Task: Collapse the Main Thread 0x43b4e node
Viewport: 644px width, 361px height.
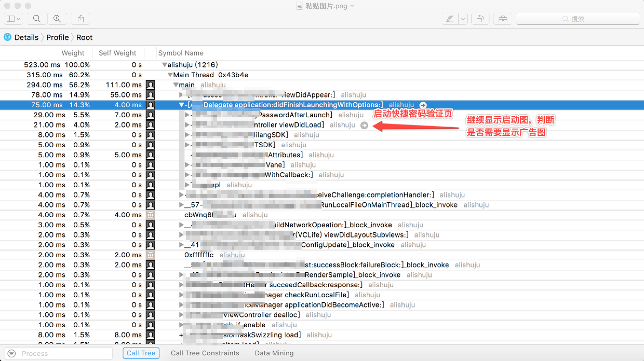Action: (x=170, y=75)
